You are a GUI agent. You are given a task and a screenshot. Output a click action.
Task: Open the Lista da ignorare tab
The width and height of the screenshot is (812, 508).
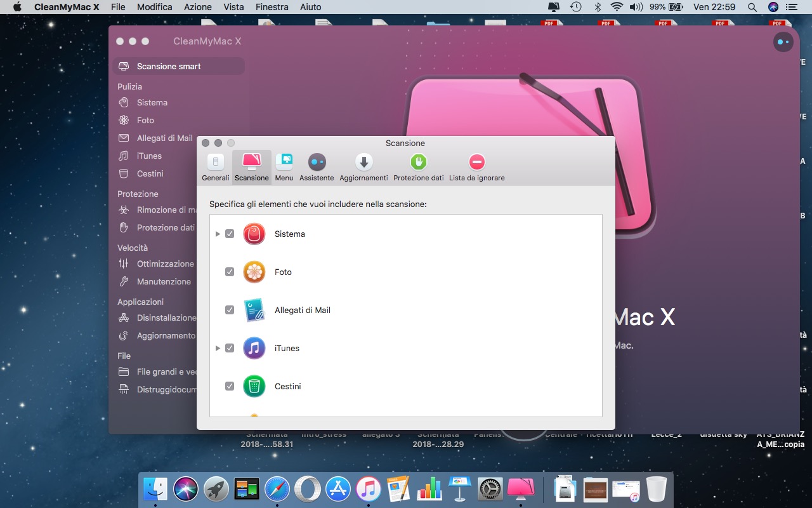pos(477,168)
